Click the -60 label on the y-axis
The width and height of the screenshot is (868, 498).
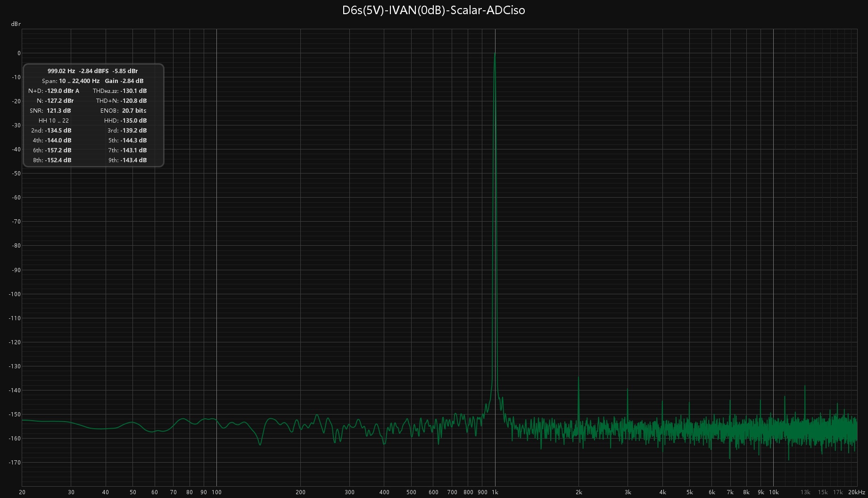[x=17, y=198]
